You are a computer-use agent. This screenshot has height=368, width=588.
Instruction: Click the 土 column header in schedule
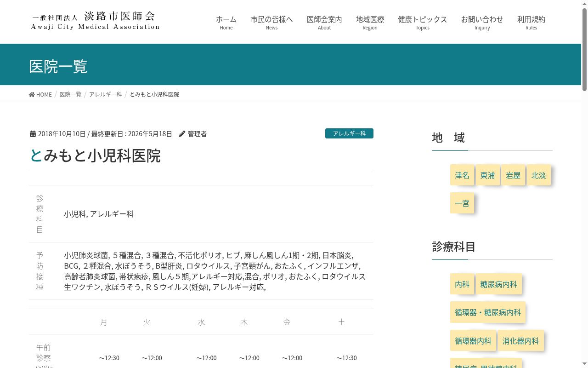coord(341,322)
